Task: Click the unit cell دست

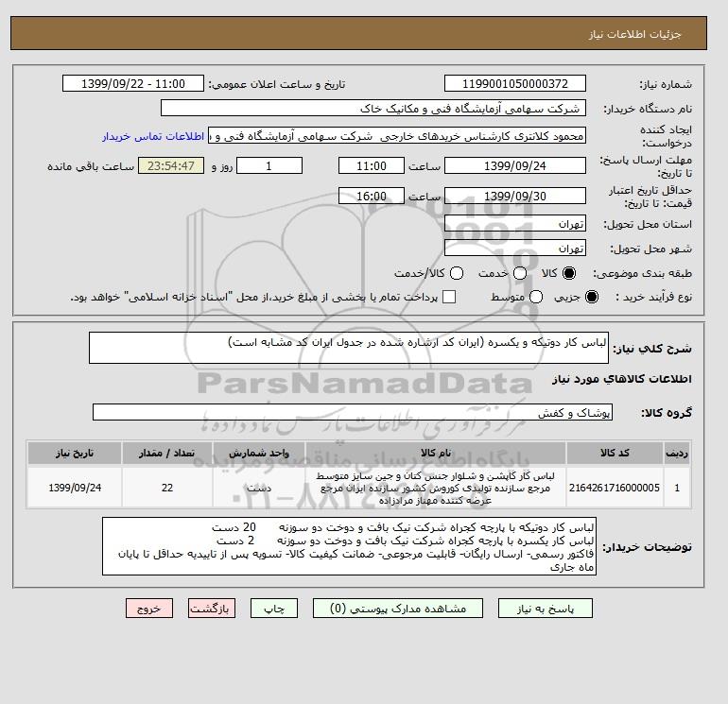Action: point(259,488)
